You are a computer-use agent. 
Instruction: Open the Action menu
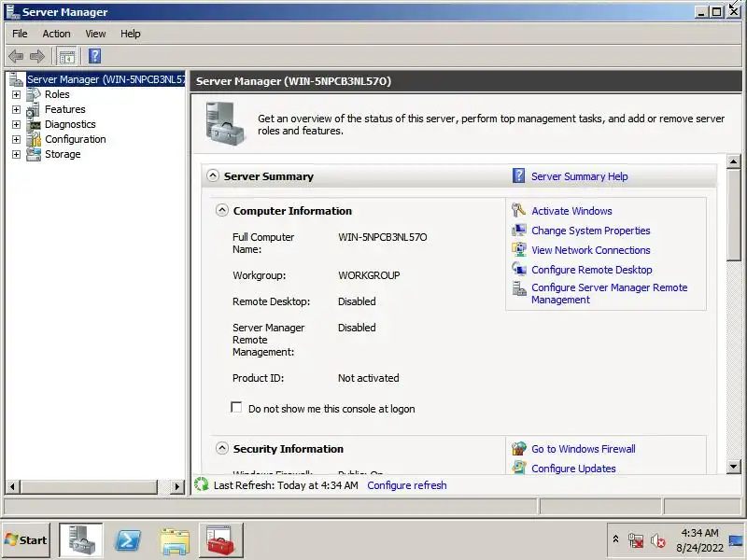pyautogui.click(x=56, y=34)
